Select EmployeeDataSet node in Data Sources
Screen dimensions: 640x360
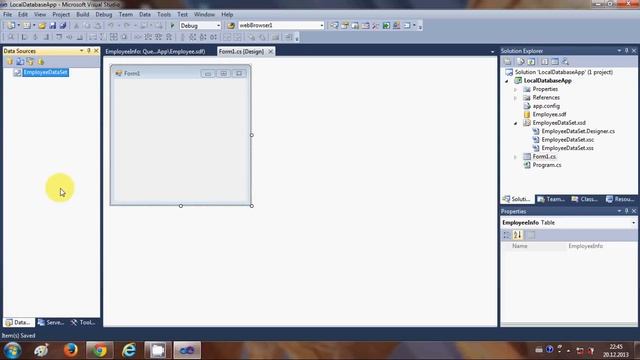[45, 73]
